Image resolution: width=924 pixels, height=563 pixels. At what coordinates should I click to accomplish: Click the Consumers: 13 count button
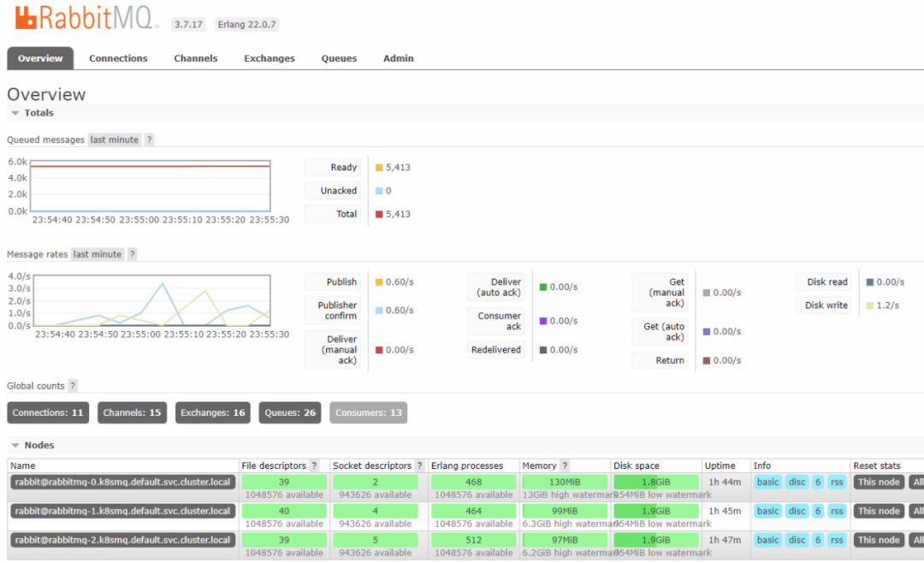coord(368,412)
